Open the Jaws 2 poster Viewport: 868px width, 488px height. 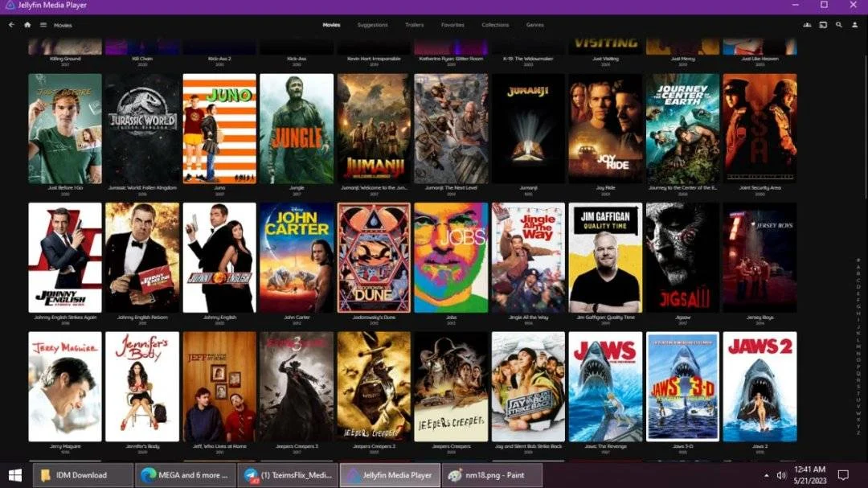click(x=760, y=387)
